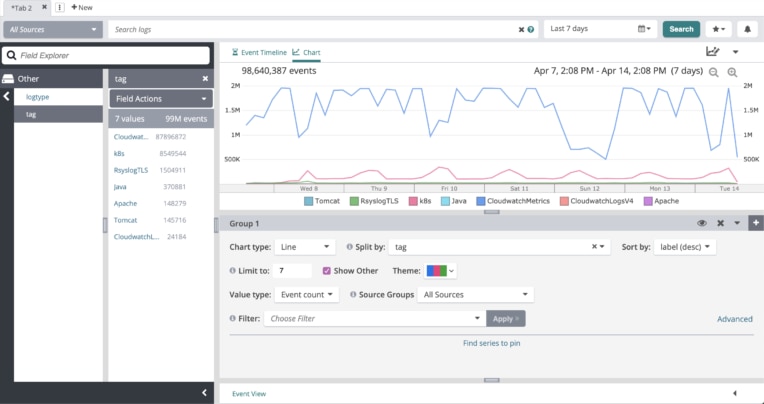764x404 pixels.
Task: Click the Search button
Action: (x=681, y=29)
